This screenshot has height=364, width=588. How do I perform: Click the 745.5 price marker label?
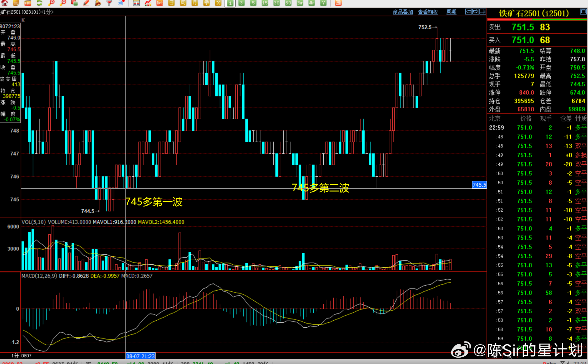coord(479,185)
